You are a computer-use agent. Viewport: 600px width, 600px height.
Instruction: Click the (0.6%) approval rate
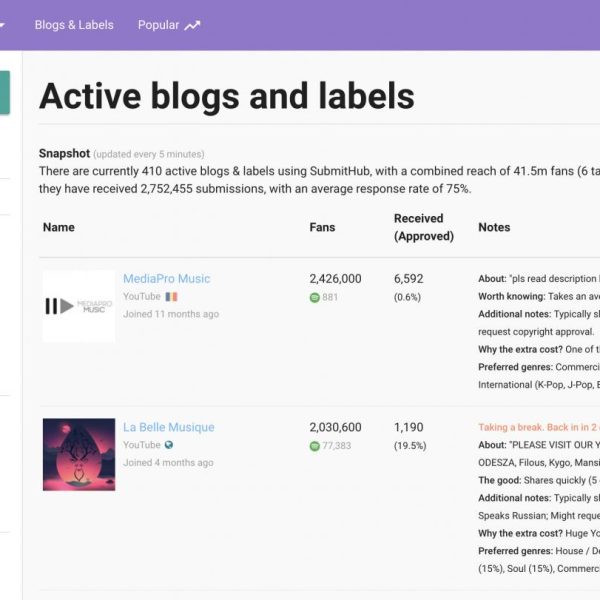click(x=407, y=297)
